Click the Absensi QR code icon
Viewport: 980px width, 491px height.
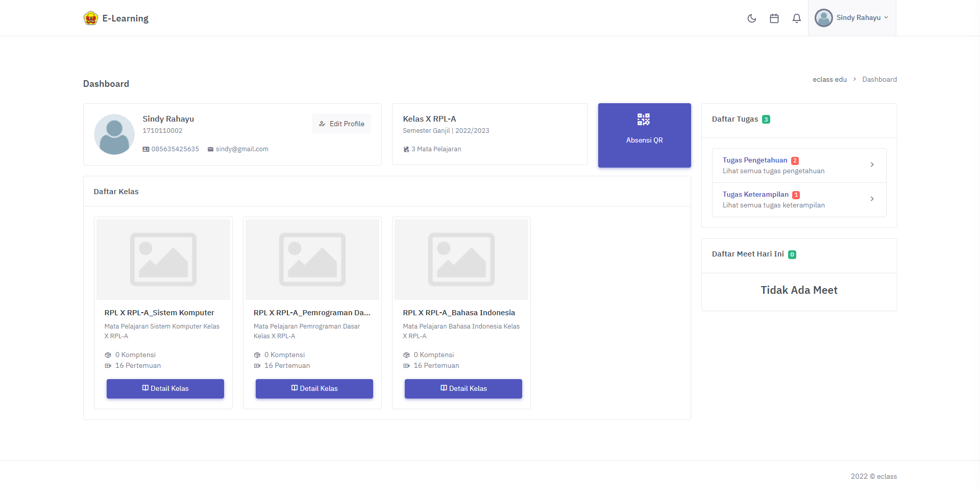pyautogui.click(x=644, y=120)
